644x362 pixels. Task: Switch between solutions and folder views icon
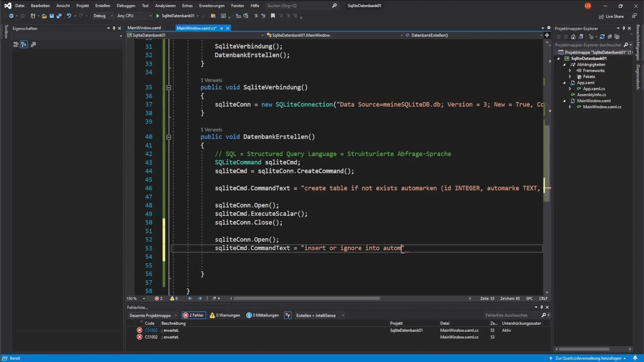(x=581, y=37)
